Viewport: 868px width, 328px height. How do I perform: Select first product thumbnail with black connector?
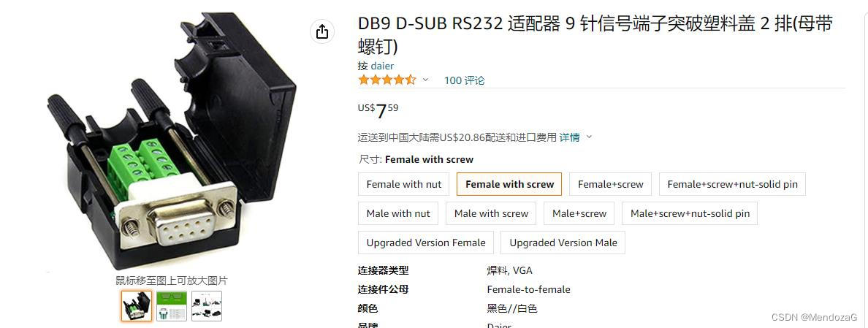(136, 306)
